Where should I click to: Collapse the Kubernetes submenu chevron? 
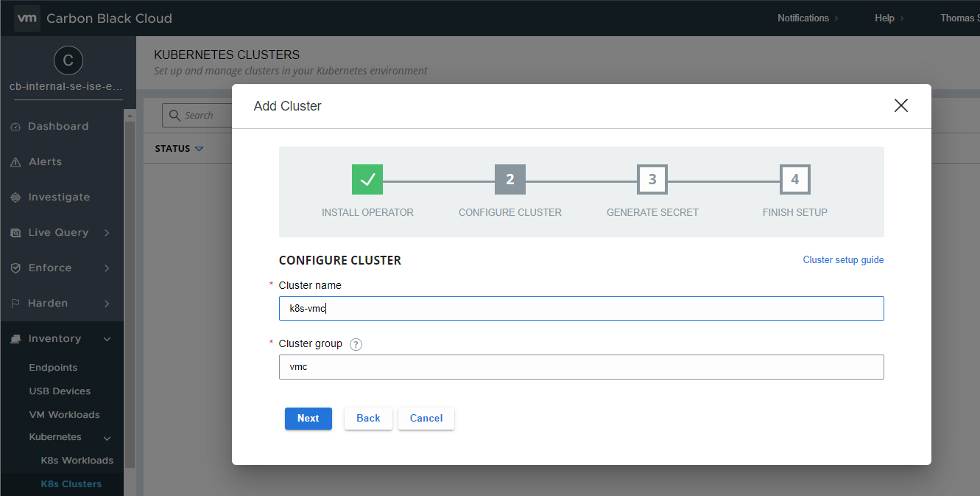point(107,438)
